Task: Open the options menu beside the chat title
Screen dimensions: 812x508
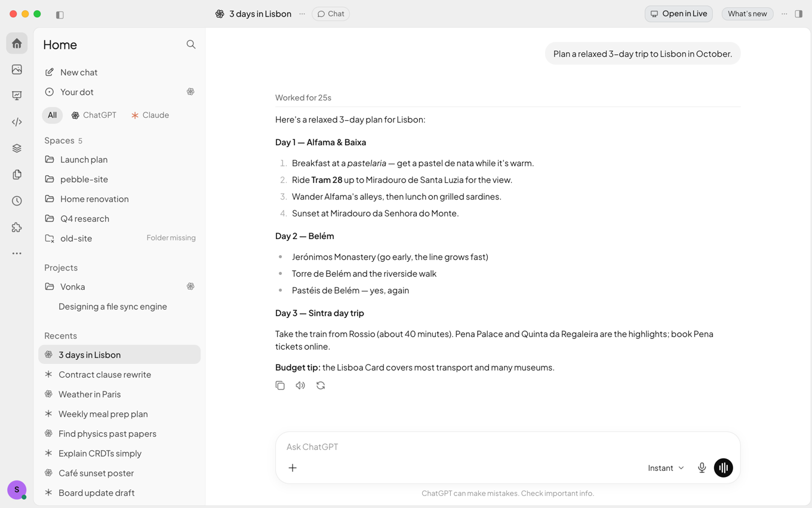Action: (x=302, y=14)
